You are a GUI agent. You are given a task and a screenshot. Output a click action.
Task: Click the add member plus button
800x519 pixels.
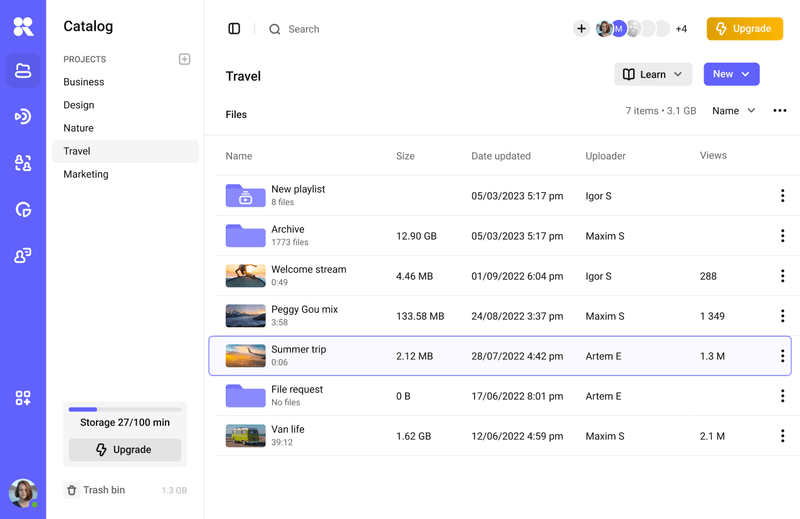[x=581, y=29]
